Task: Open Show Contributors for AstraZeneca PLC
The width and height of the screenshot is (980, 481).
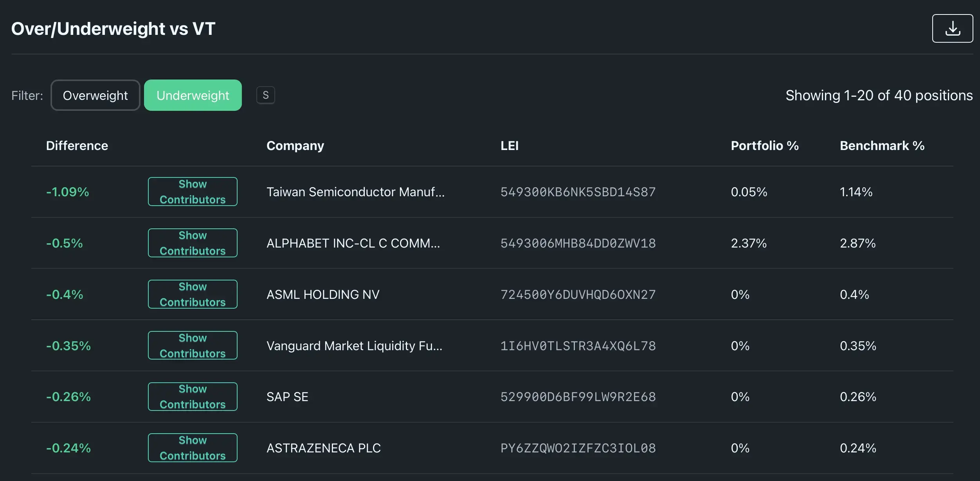Action: click(x=193, y=448)
